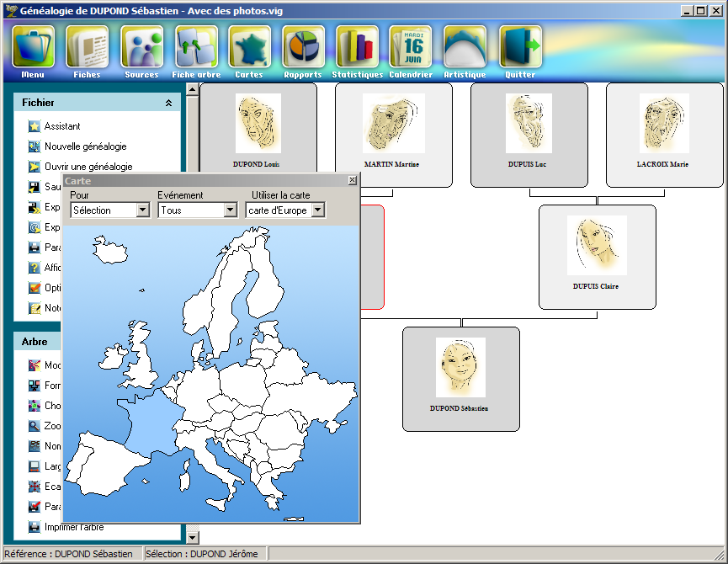The height and width of the screenshot is (564, 728).
Task: Open the Fiches toolbar icon
Action: (88, 47)
